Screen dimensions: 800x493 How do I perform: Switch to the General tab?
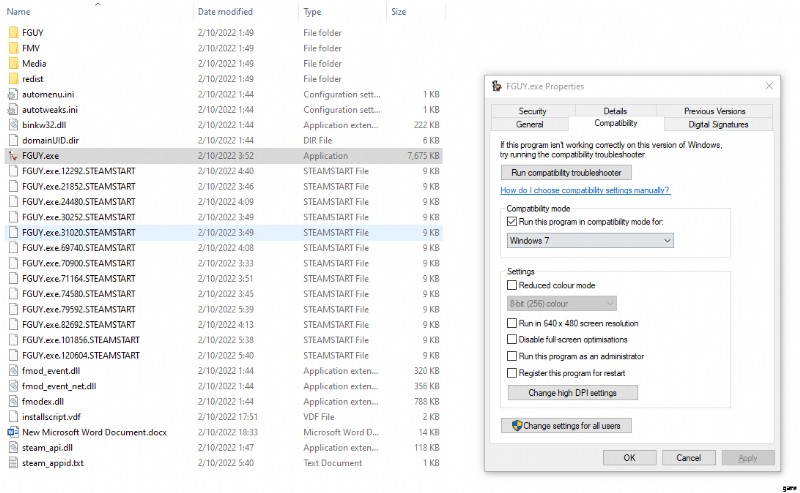coord(530,124)
